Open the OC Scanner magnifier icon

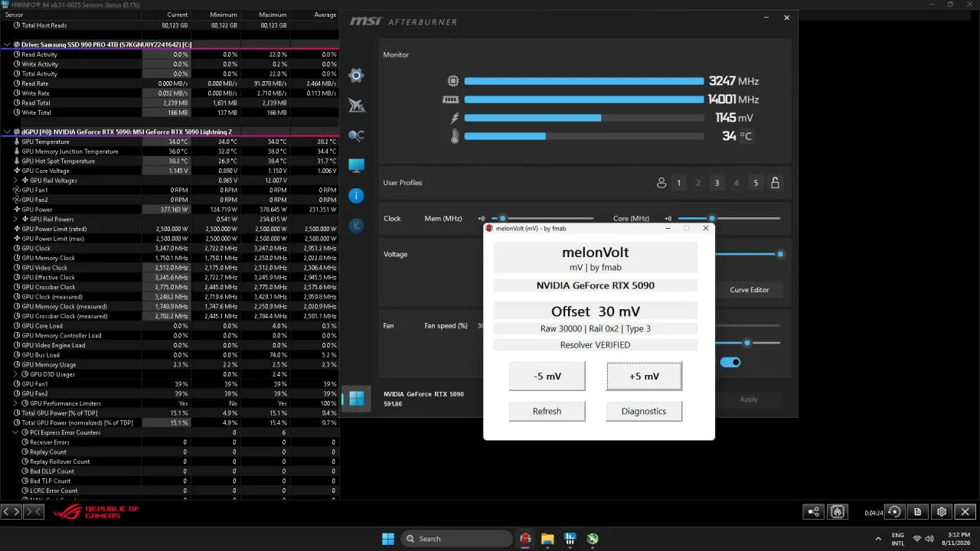356,135
